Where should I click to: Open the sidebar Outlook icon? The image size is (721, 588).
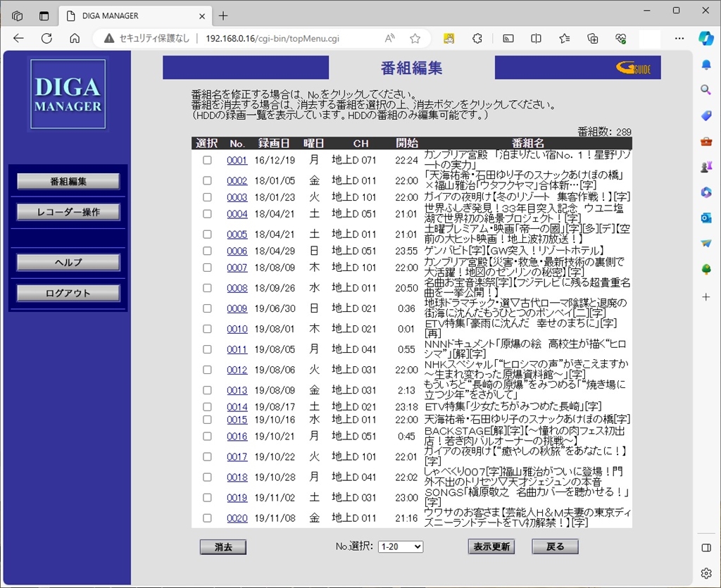click(x=706, y=218)
